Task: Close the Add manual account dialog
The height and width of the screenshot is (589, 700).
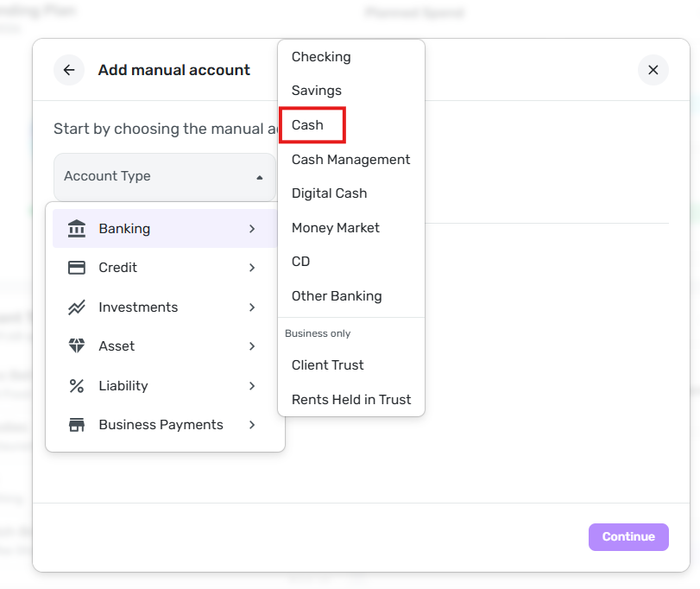Action: pyautogui.click(x=653, y=70)
